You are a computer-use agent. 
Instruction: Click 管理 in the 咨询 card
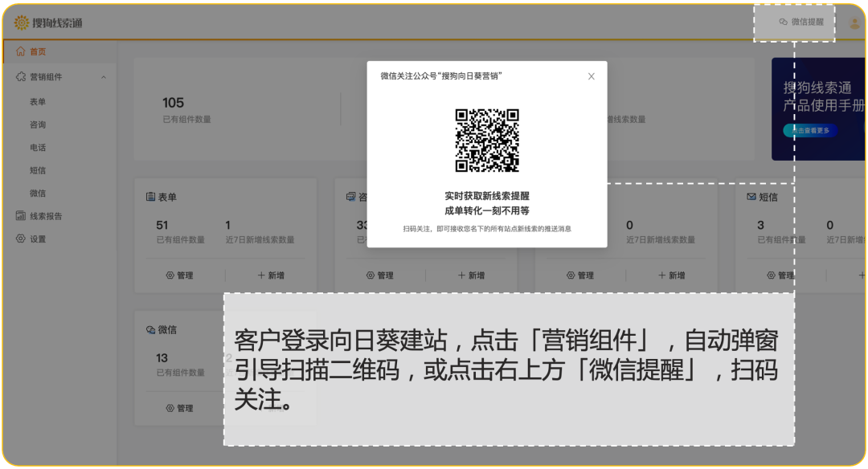(x=379, y=275)
